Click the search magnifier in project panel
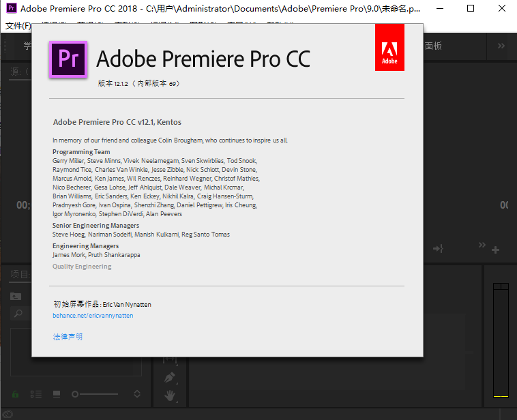Screen dimensions: 517x420 point(18,314)
